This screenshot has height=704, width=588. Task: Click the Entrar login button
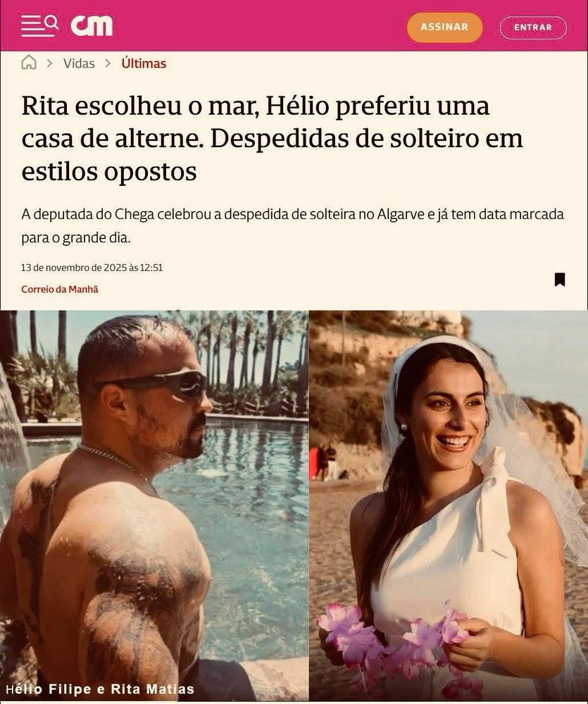coord(533,27)
